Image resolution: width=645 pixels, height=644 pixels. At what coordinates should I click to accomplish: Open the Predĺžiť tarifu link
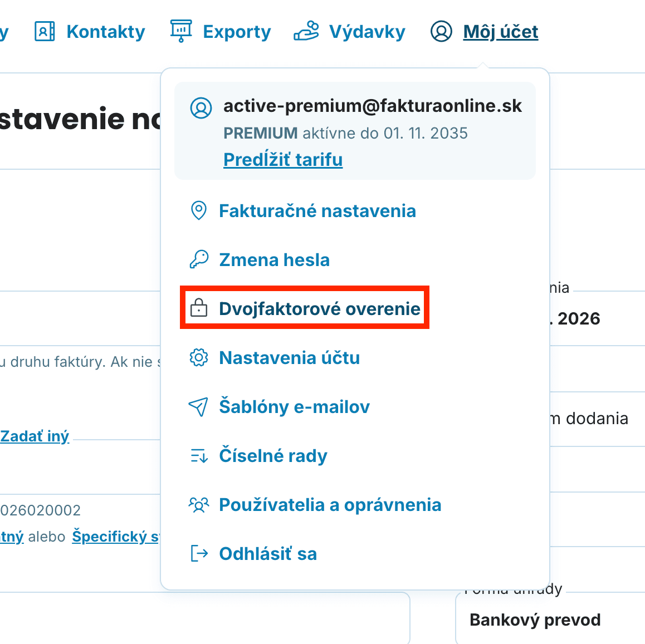(283, 159)
